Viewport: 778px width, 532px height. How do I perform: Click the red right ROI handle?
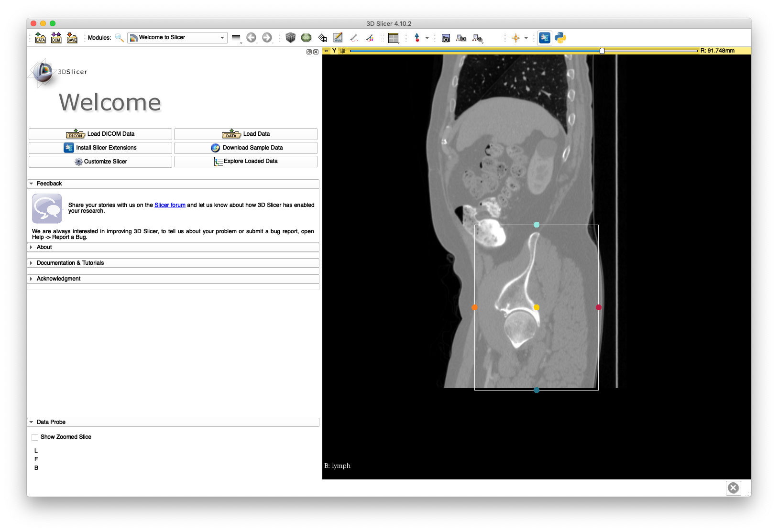coord(599,307)
